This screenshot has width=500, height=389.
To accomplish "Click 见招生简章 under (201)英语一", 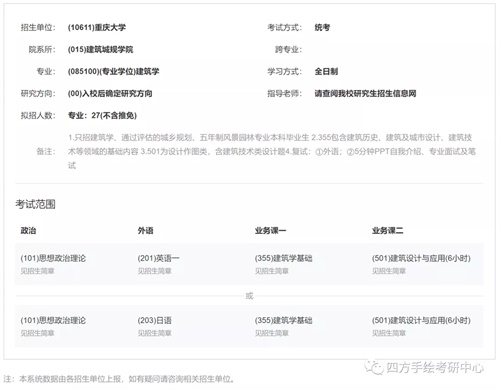I will (x=155, y=271).
